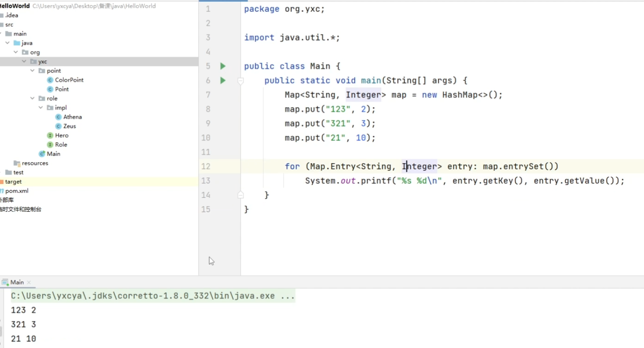Select the impl package row
This screenshot has height=348, width=644.
tap(99, 108)
